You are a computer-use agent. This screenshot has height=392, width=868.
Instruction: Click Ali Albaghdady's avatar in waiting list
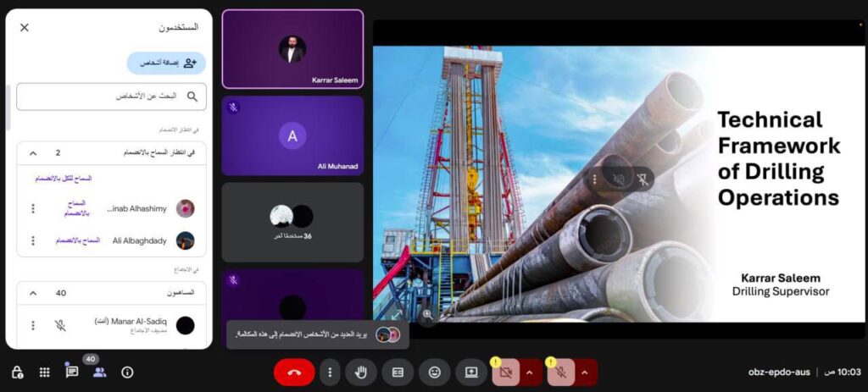tap(186, 240)
